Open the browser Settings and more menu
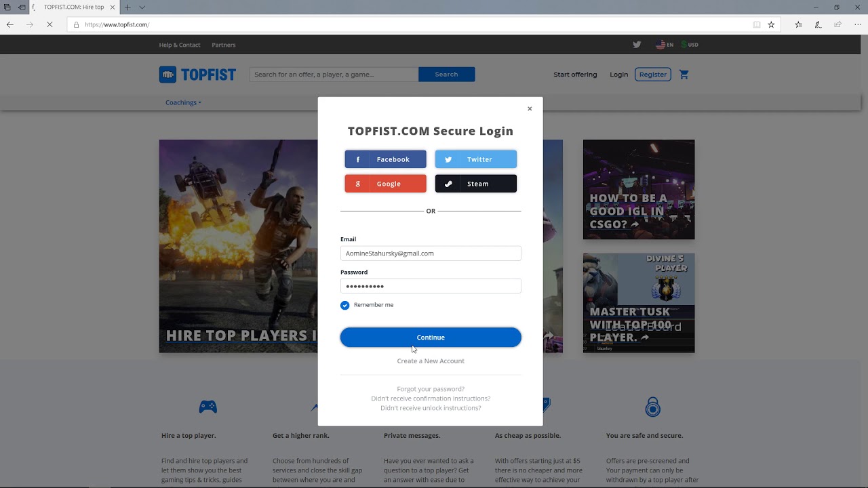 click(857, 24)
